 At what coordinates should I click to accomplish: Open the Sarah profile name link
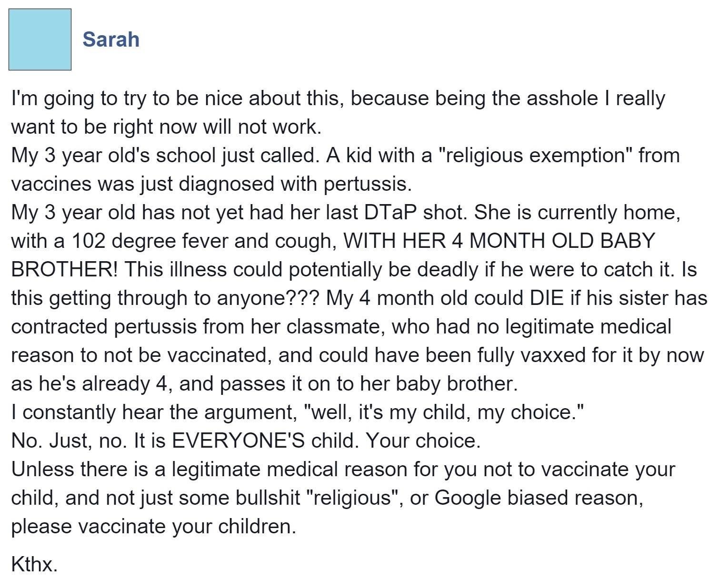111,39
